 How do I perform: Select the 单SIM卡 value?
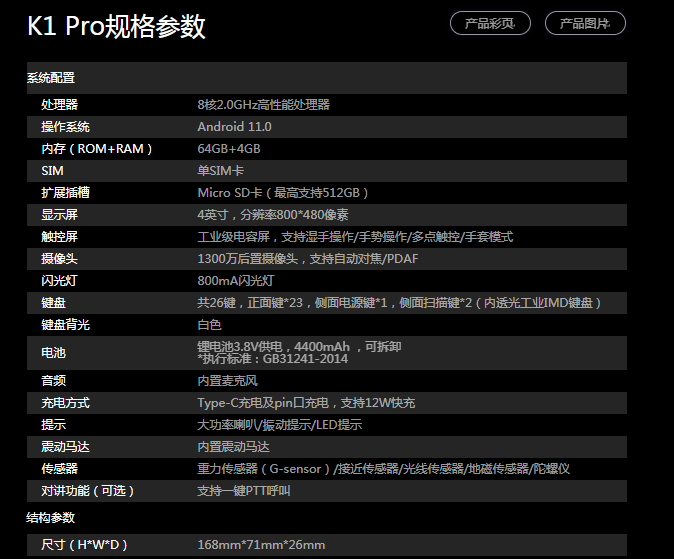click(x=221, y=171)
